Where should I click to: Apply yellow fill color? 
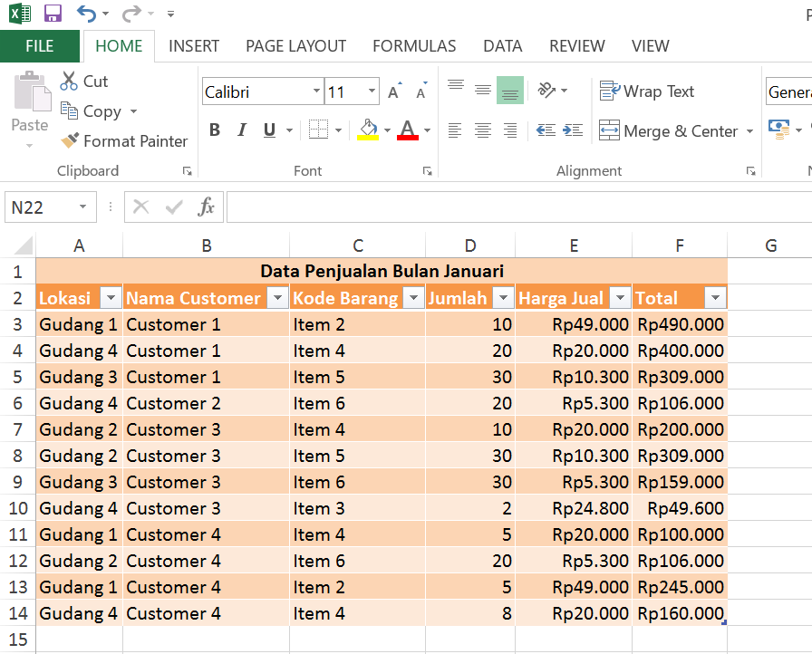[369, 130]
